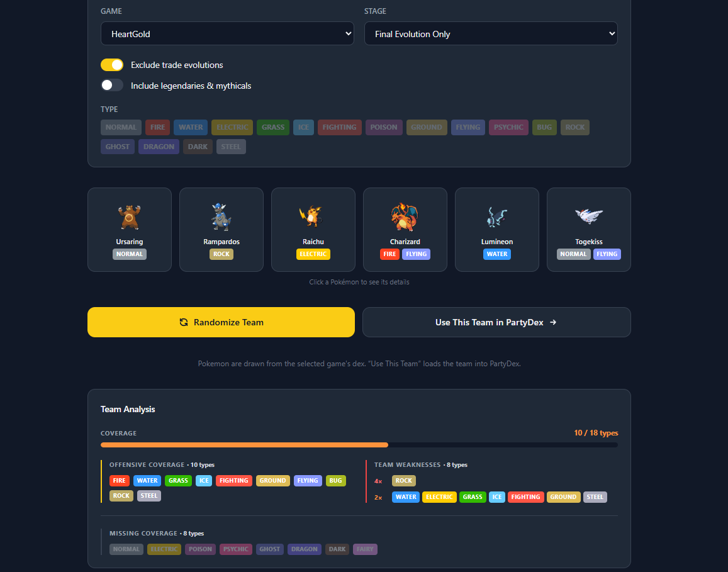Screen dimensions: 728x572
Task: Toggle the FLYING type filter chip
Action: coord(468,127)
